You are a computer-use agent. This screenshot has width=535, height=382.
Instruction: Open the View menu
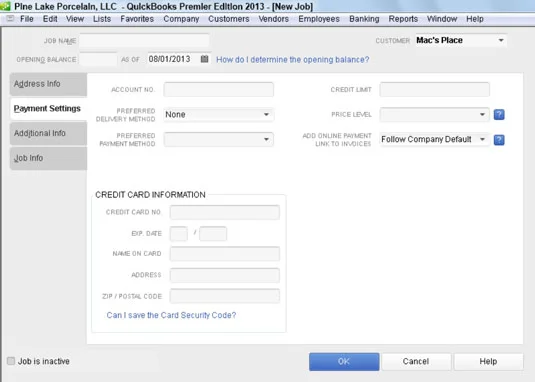(75, 19)
